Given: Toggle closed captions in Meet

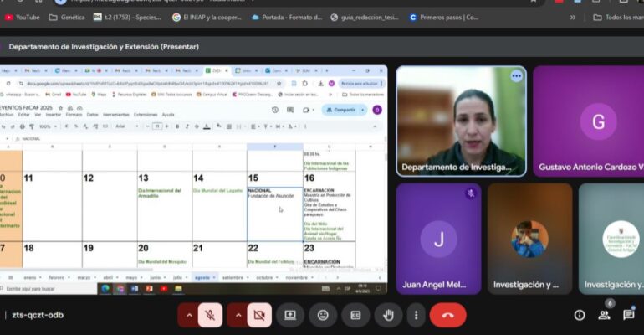Looking at the screenshot, I should click(355, 315).
